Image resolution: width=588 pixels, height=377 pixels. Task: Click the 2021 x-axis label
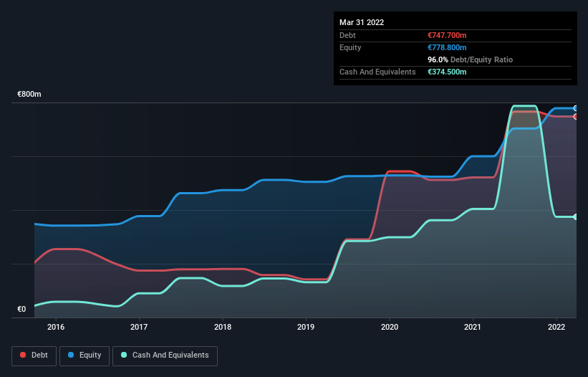[473, 327]
